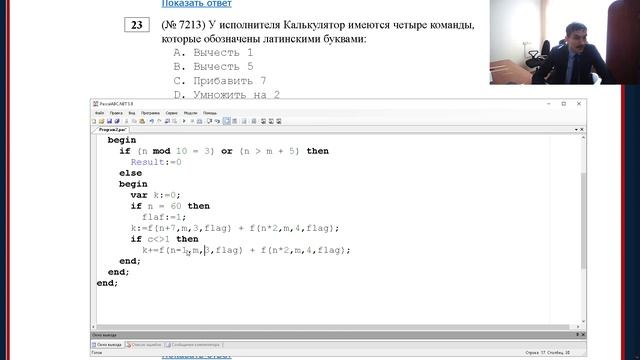
Task: Pin the output window panel
Action: coord(577,335)
